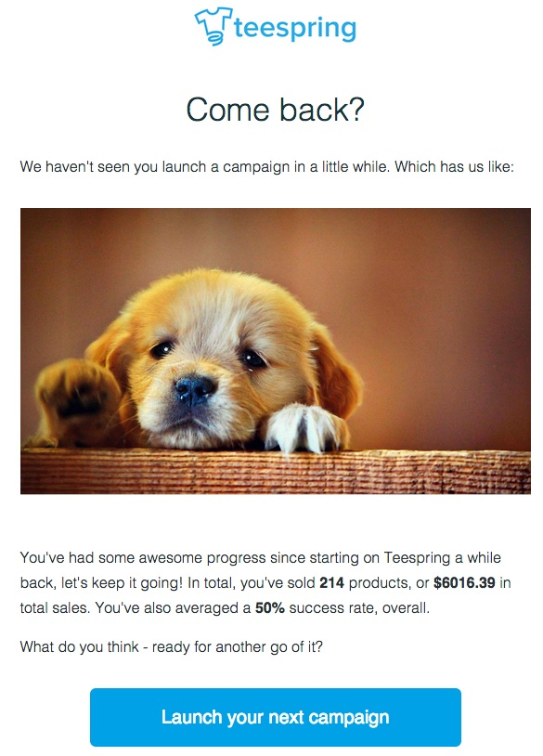Screen dimensions: 543x756
Task: Click "let's keep it going!" phrase
Action: (x=122, y=582)
